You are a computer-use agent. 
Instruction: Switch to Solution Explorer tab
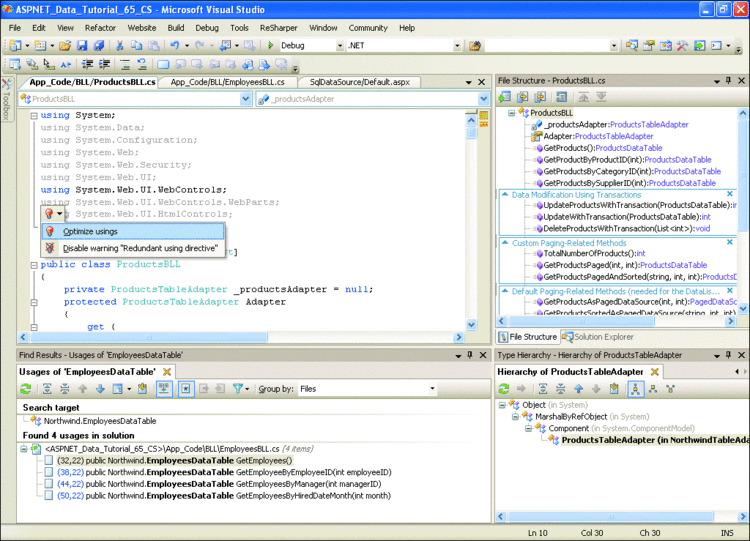598,337
